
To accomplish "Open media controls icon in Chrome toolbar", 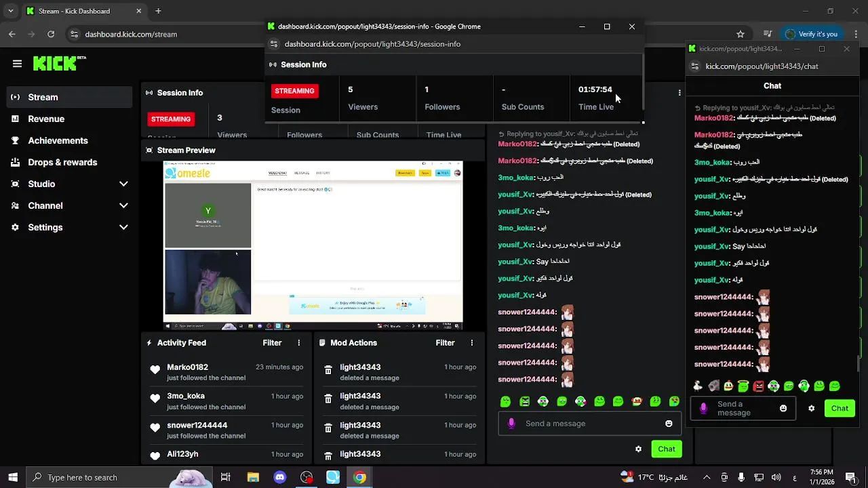I will pyautogui.click(x=767, y=34).
